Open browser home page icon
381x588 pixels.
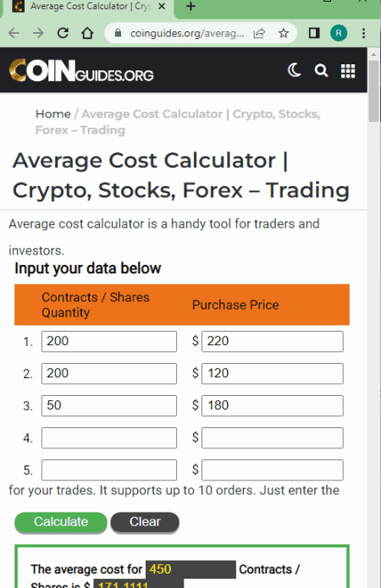(x=87, y=33)
